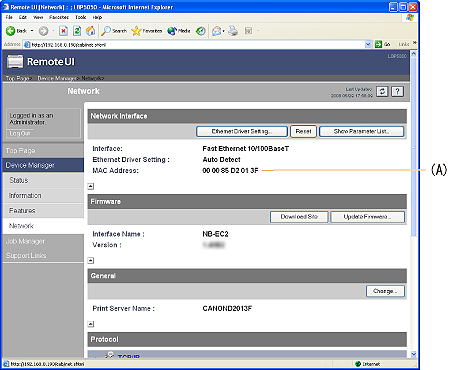Click the browser Refresh toolbar icon
The image size is (450, 370).
[x=77, y=31]
